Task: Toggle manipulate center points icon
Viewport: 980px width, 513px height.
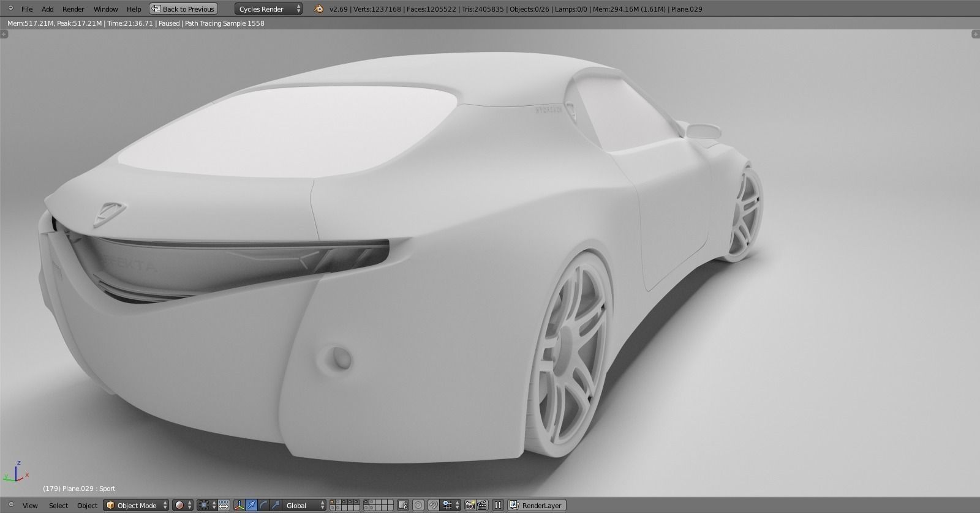Action: pyautogui.click(x=224, y=506)
